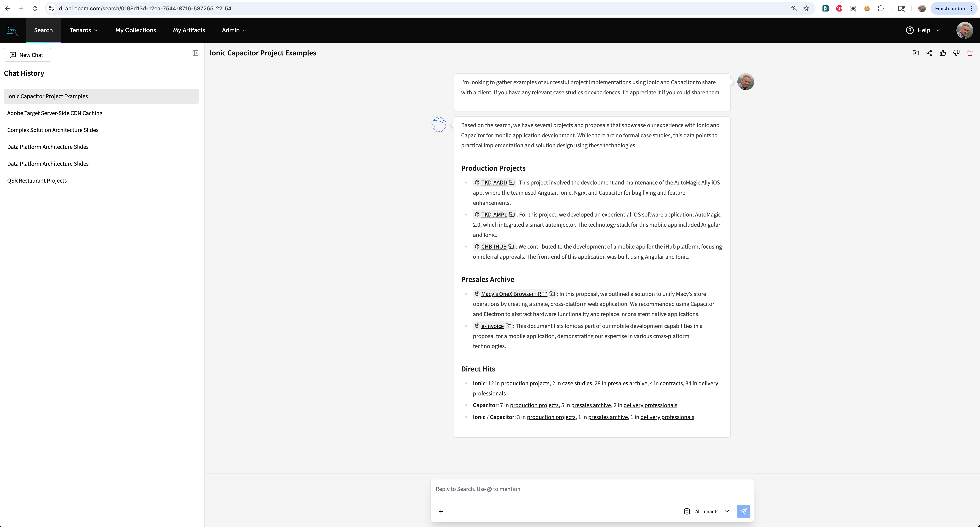Open the icon next to TKD-AMP1 link
Image resolution: width=980 pixels, height=527 pixels.
tap(512, 214)
